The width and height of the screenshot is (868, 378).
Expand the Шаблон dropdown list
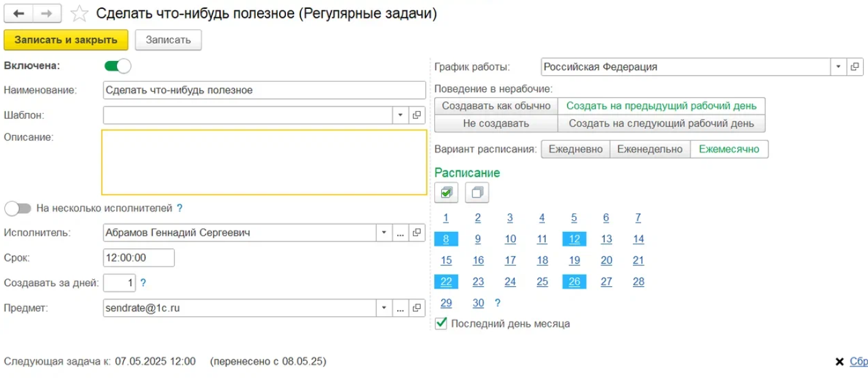coord(400,115)
